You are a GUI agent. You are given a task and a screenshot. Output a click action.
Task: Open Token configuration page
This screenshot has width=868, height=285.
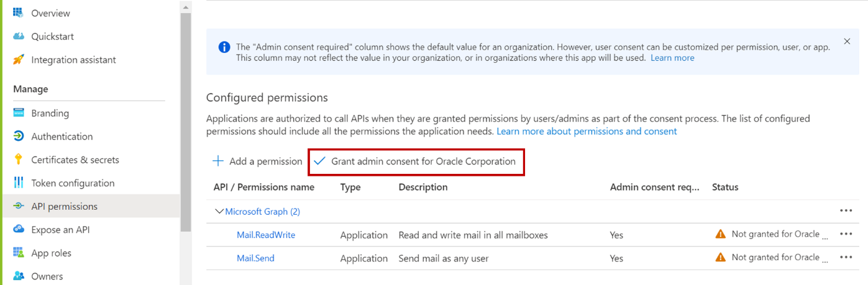(73, 183)
